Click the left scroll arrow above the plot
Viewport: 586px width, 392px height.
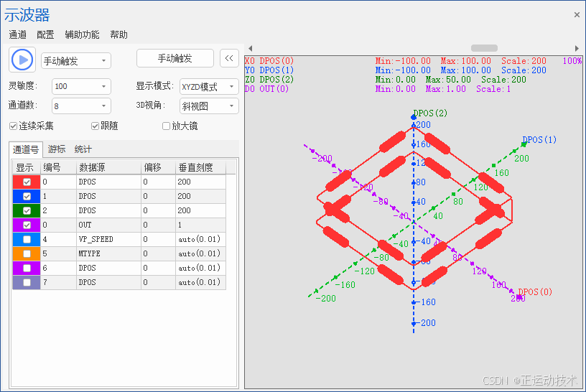pyautogui.click(x=251, y=48)
